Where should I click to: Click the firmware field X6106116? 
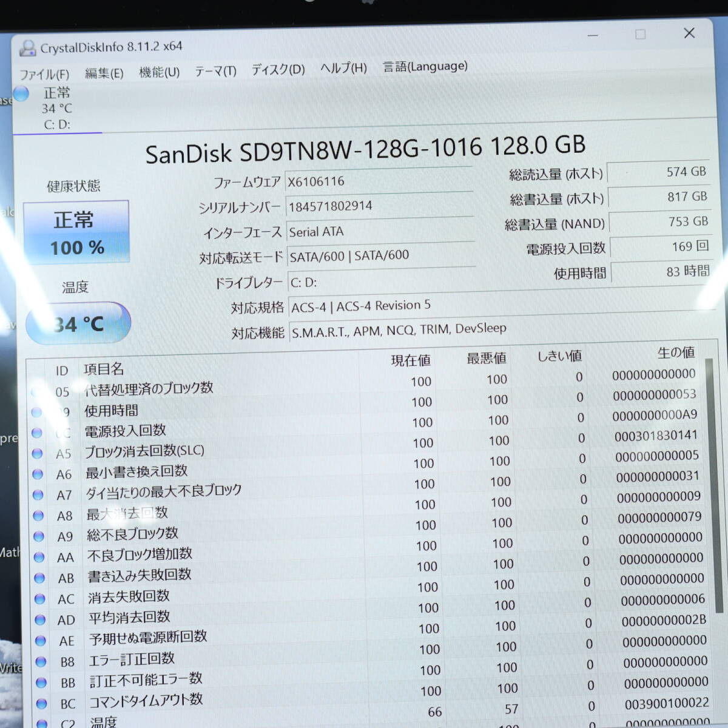379,181
